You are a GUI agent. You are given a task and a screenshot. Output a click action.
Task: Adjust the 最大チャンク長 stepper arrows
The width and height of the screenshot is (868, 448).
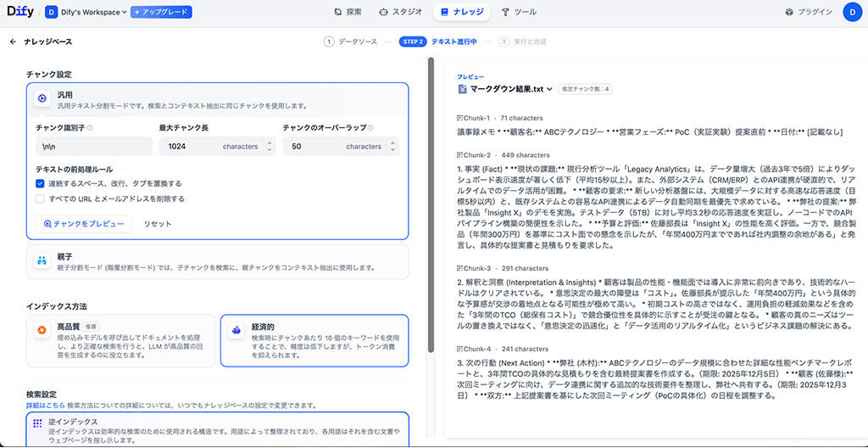[x=269, y=147]
